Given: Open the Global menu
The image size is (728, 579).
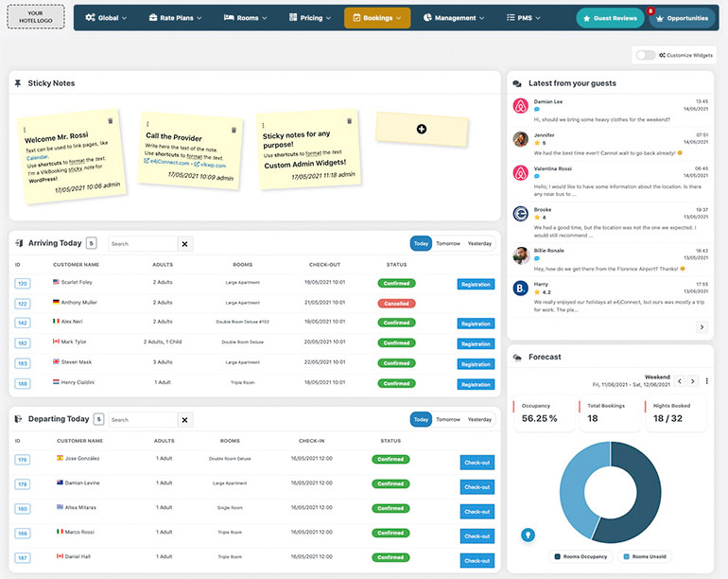Looking at the screenshot, I should coord(105,18).
